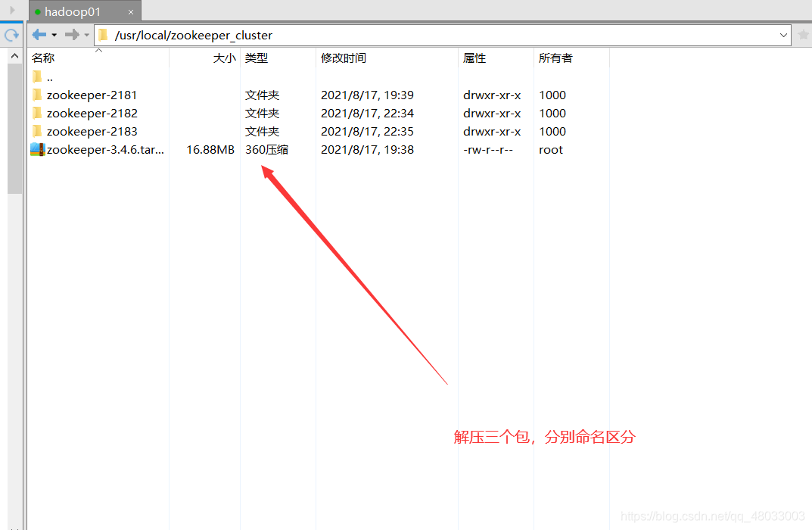Viewport: 812px width, 530px height.
Task: Click the '..' parent directory entry
Action: (50, 78)
